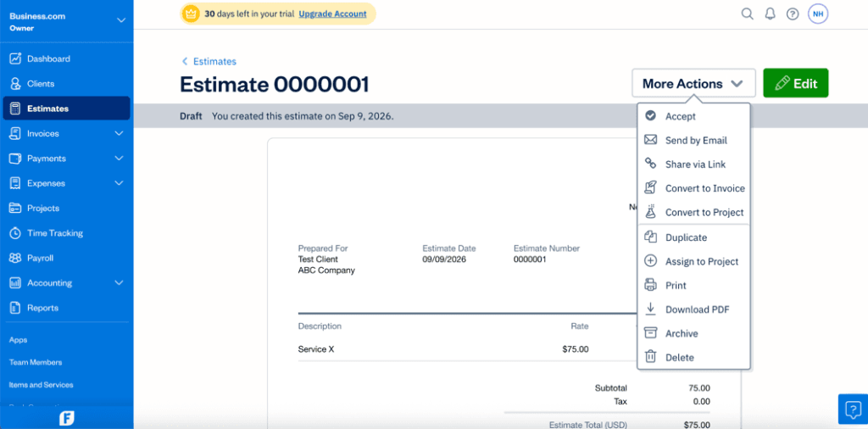Click the Expenses receipt icon
Viewport: 868px width, 429px height.
pyautogui.click(x=15, y=183)
